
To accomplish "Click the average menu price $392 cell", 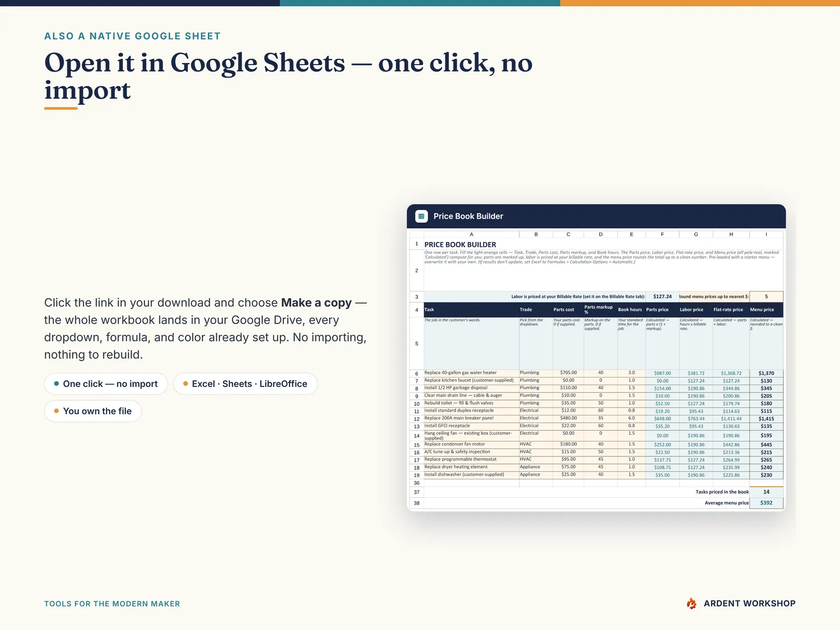I will pyautogui.click(x=766, y=503).
